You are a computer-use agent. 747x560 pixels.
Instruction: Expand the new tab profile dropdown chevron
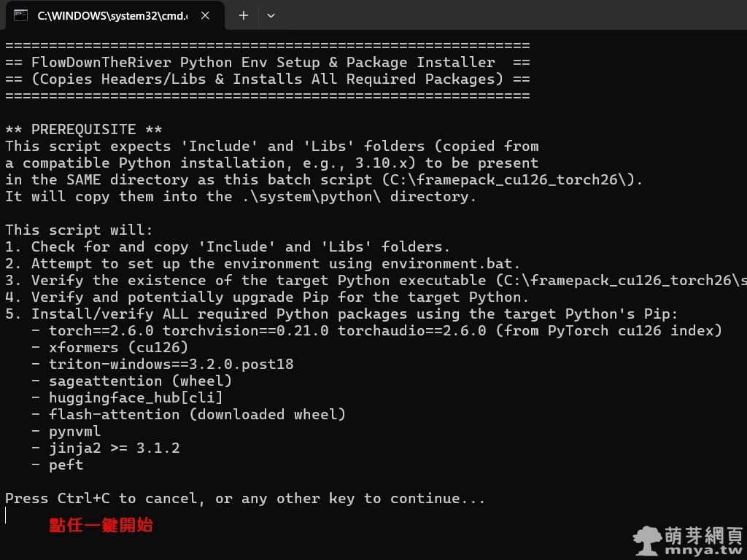click(271, 15)
